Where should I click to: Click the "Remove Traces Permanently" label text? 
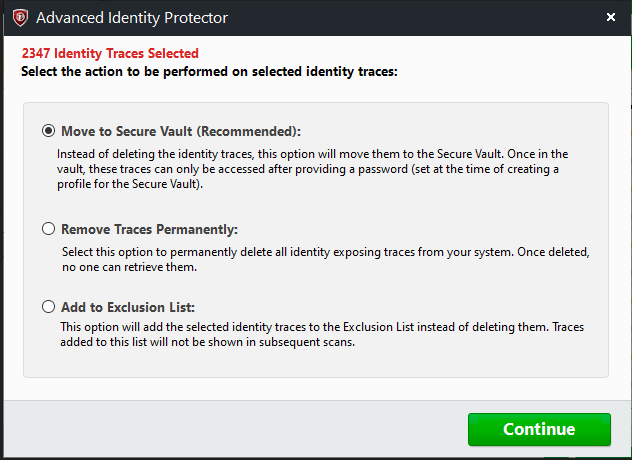149,229
